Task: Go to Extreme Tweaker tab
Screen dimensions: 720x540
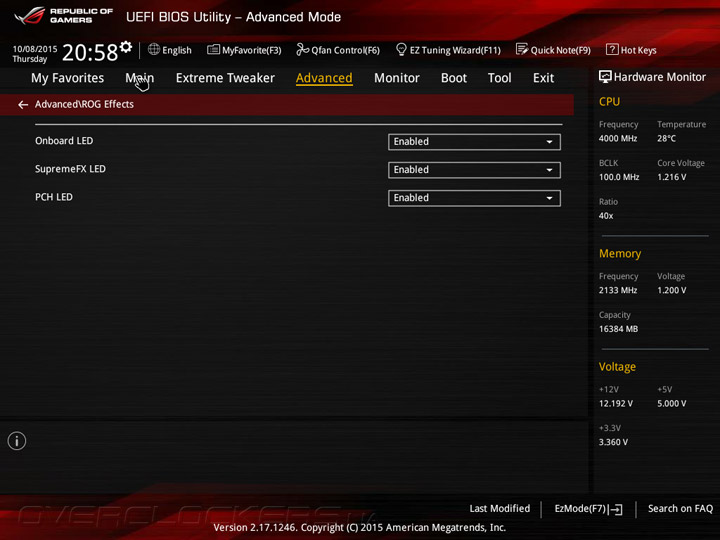Action: pyautogui.click(x=225, y=78)
